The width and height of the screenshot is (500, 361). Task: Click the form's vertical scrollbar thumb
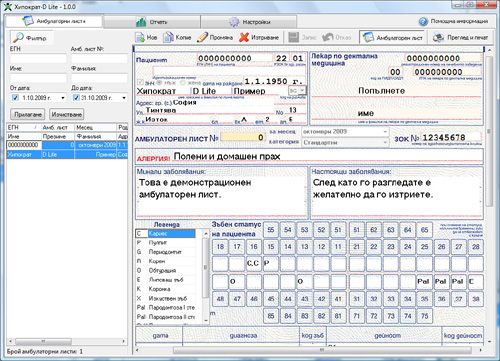click(x=489, y=131)
